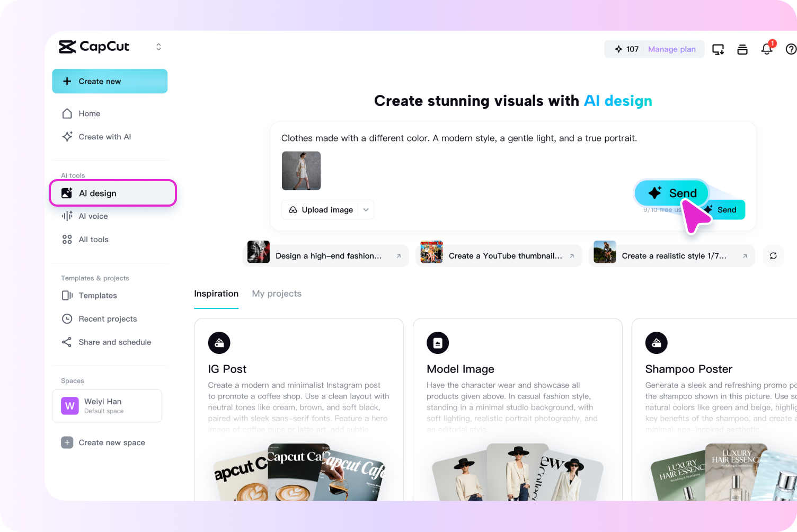The height and width of the screenshot is (532, 797).
Task: Click the Manage plan link
Action: pyautogui.click(x=672, y=49)
